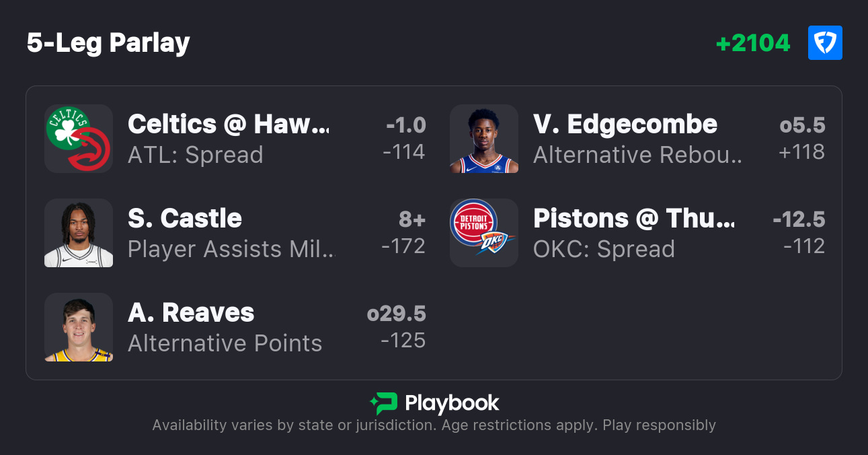Select the Celtics @ Hawks matchup title
Screen dimensions: 868x455
tap(228, 125)
